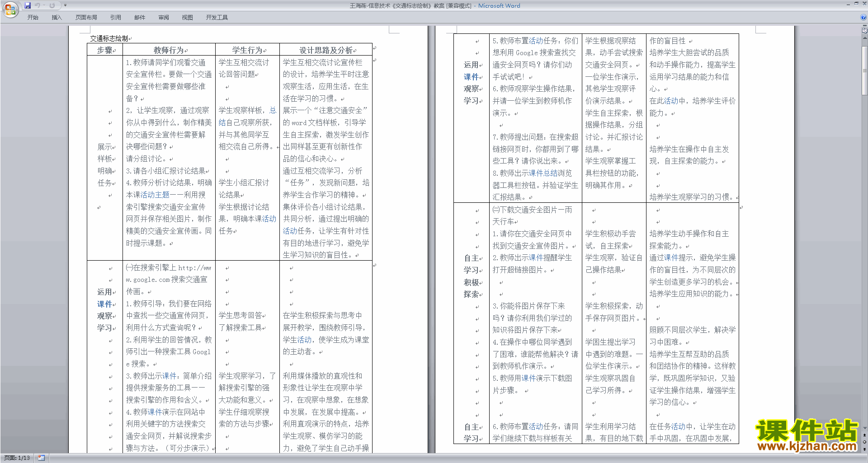Click the URL text http://ww in the table
This screenshot has height=463, width=868.
195,267
